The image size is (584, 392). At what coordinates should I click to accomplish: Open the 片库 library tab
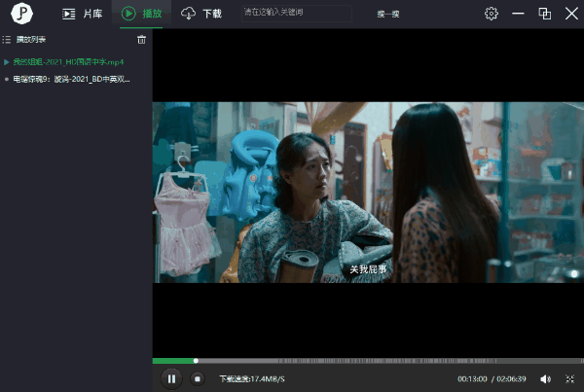[82, 14]
